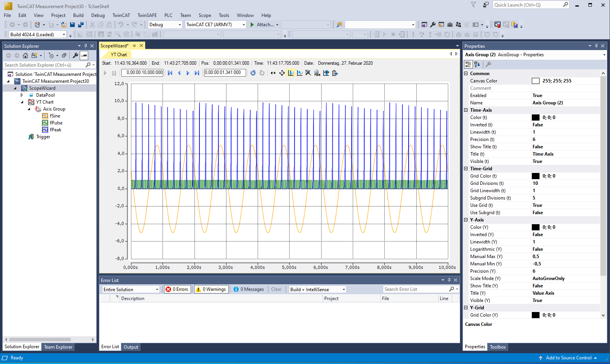Toggle the 0 Messages filter button
This screenshot has width=610, height=364.
coord(249,289)
